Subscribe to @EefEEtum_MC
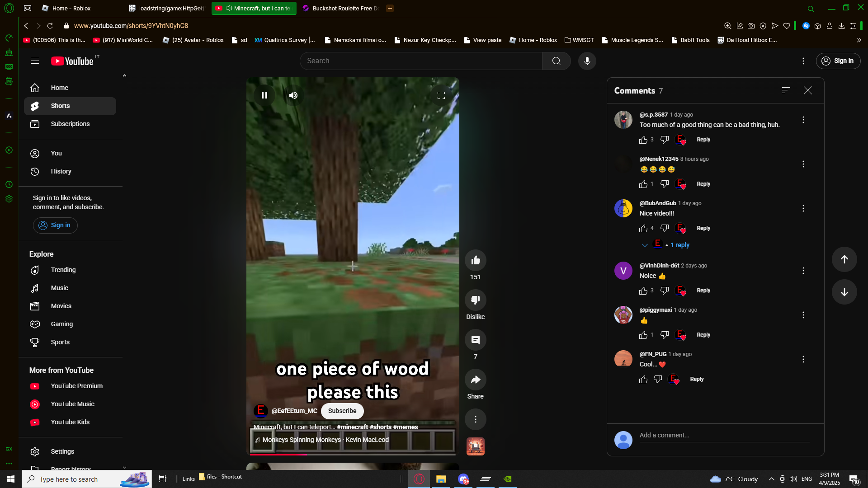Image resolution: width=868 pixels, height=488 pixels. 342,411
